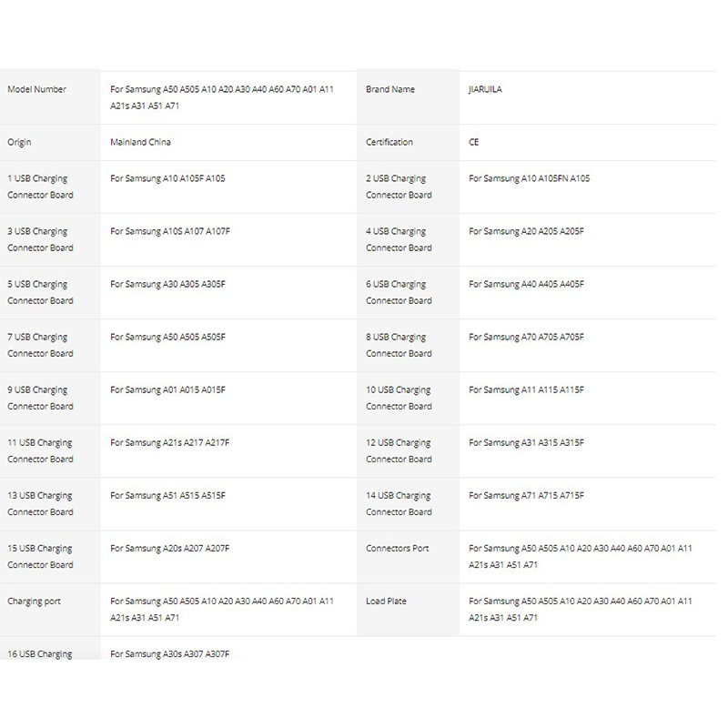Select the 3 USB Charging Connector Board label
Screen dimensions: 728x728
[x=41, y=239]
